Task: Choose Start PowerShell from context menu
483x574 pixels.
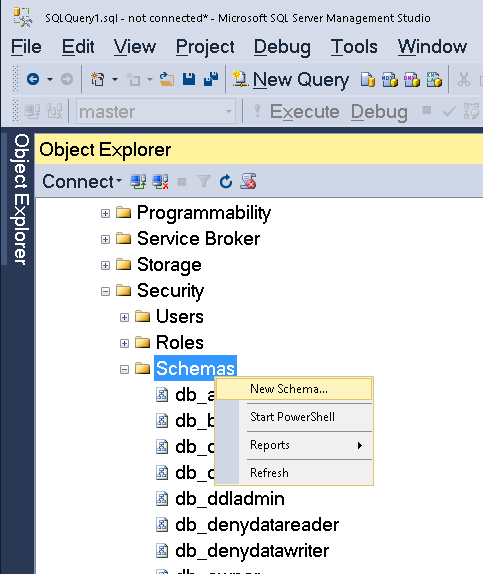Action: [294, 417]
